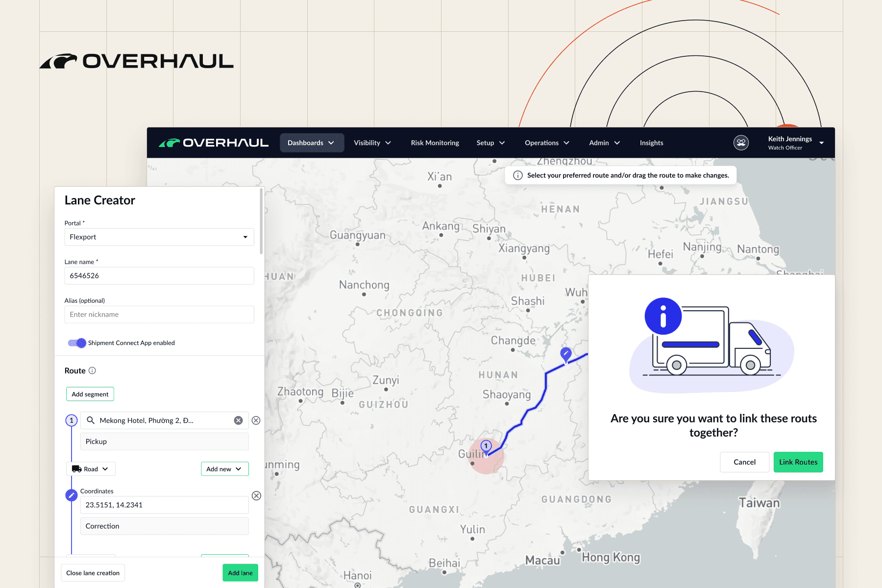Click the Link Routes button
Viewport: 882px width, 588px height.
click(798, 462)
